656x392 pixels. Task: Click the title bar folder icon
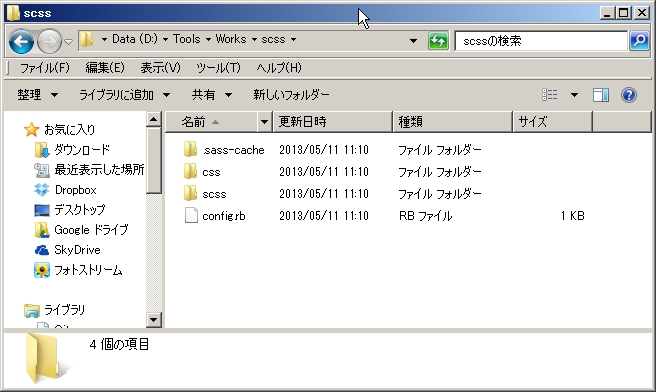(13, 13)
